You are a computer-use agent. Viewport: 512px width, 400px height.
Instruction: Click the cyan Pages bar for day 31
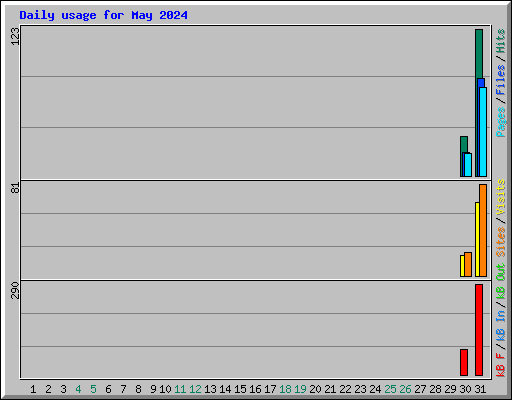(483, 132)
